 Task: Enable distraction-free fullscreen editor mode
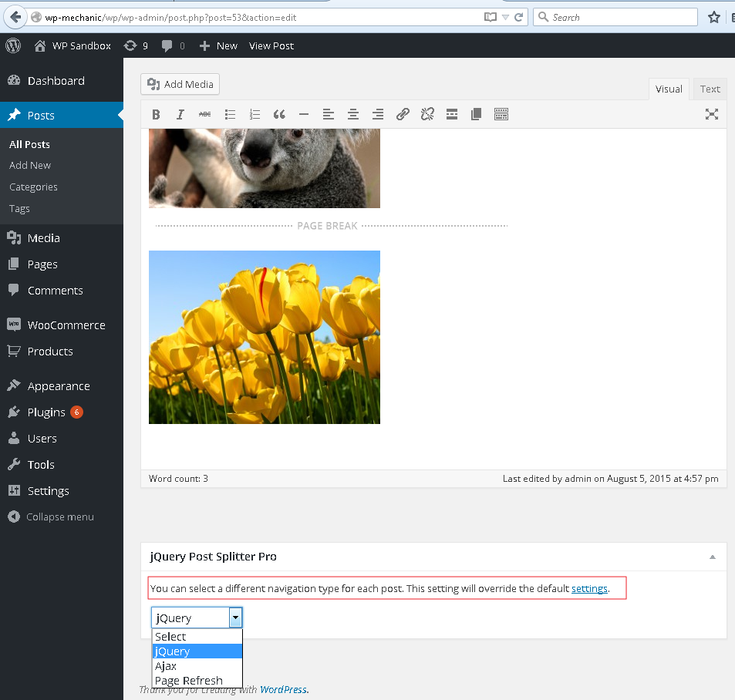[x=711, y=115]
